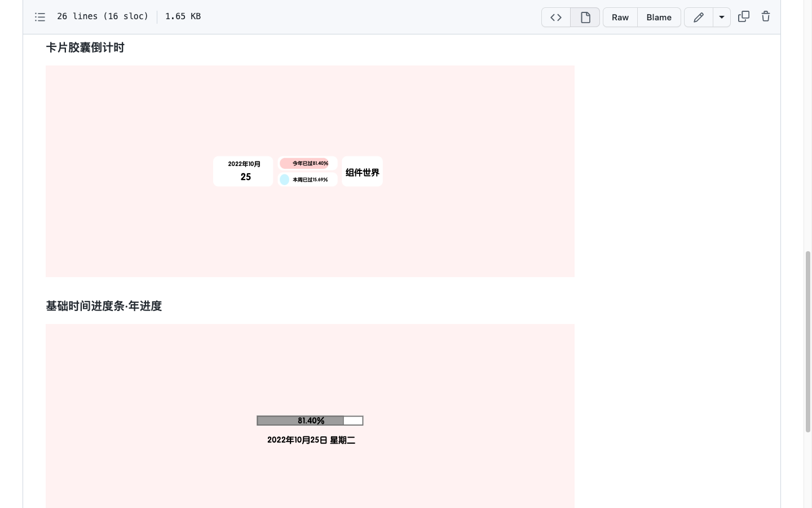The image size is (812, 508).
Task: Open the card capsule countdown preview image
Action: [310, 171]
